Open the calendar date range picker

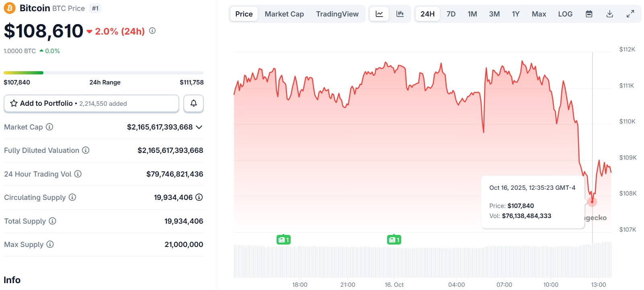point(589,14)
